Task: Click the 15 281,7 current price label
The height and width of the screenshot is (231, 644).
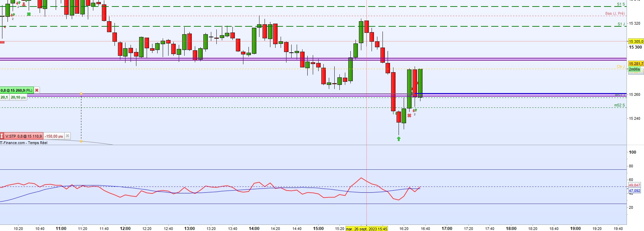Action: click(x=636, y=64)
